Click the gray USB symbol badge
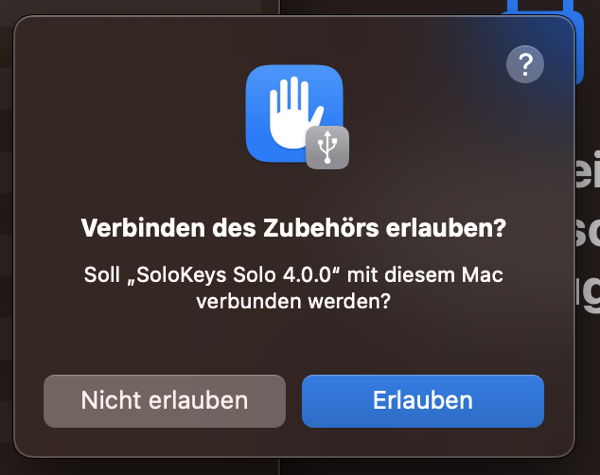 328,148
